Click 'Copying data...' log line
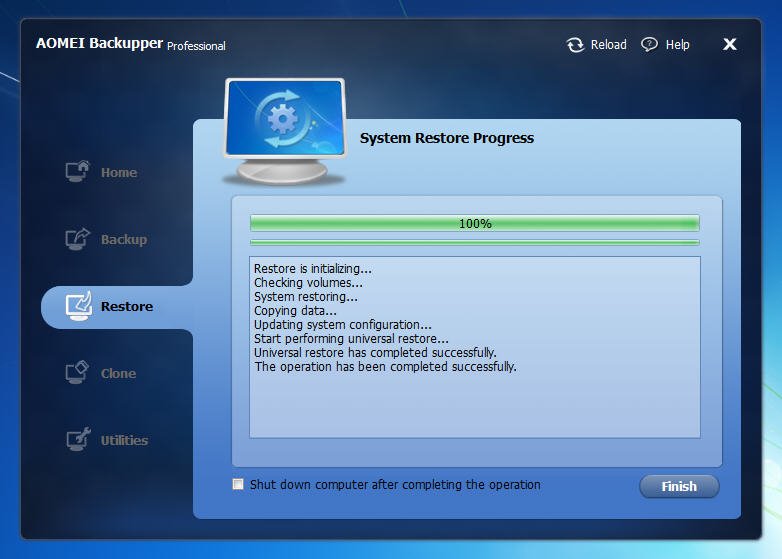782x559 pixels. [x=295, y=310]
